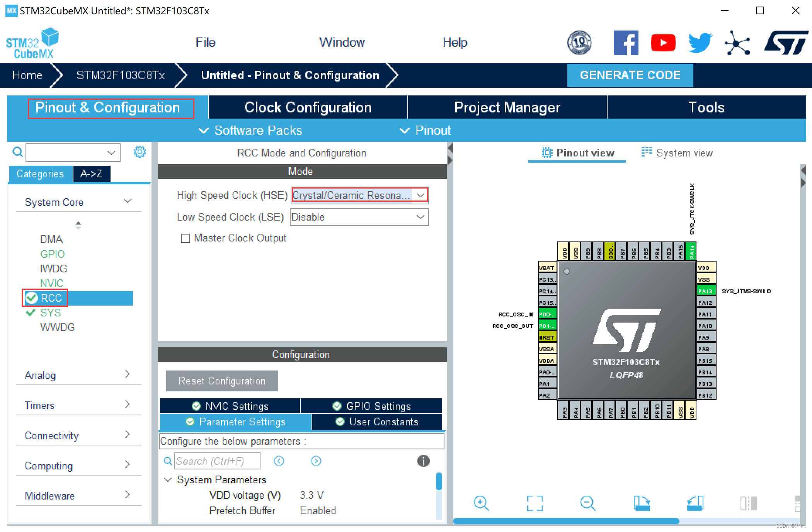Open the User Constants tab
812x532 pixels.
(x=377, y=422)
